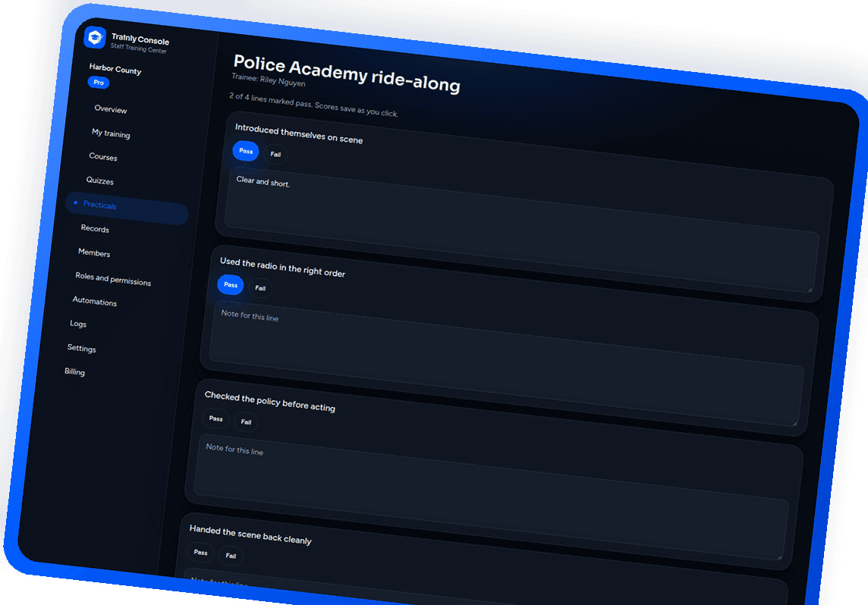Viewport: 868px width, 605px height.
Task: Mark "Introduced themselves on scene" as Pass
Action: pyautogui.click(x=246, y=150)
